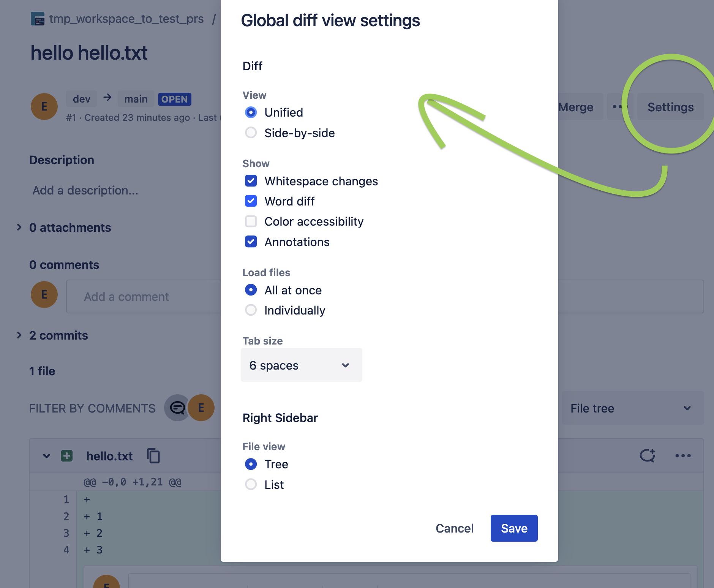Select the Side-by-side view radio button
714x588 pixels.
point(251,133)
